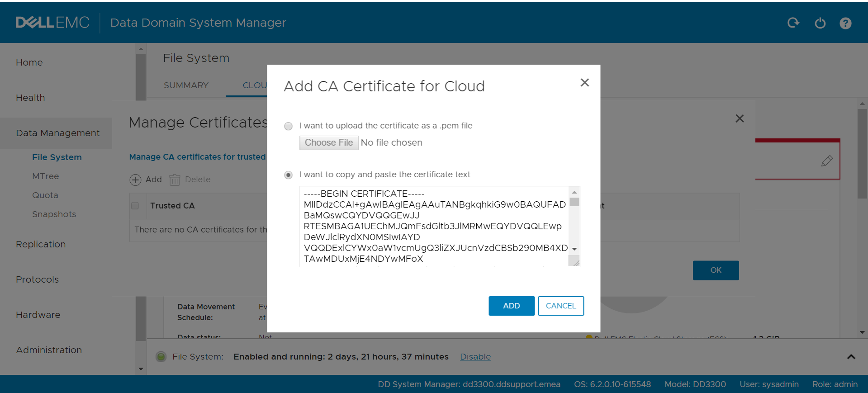
Task: Click the textarea resize handle
Action: click(575, 262)
